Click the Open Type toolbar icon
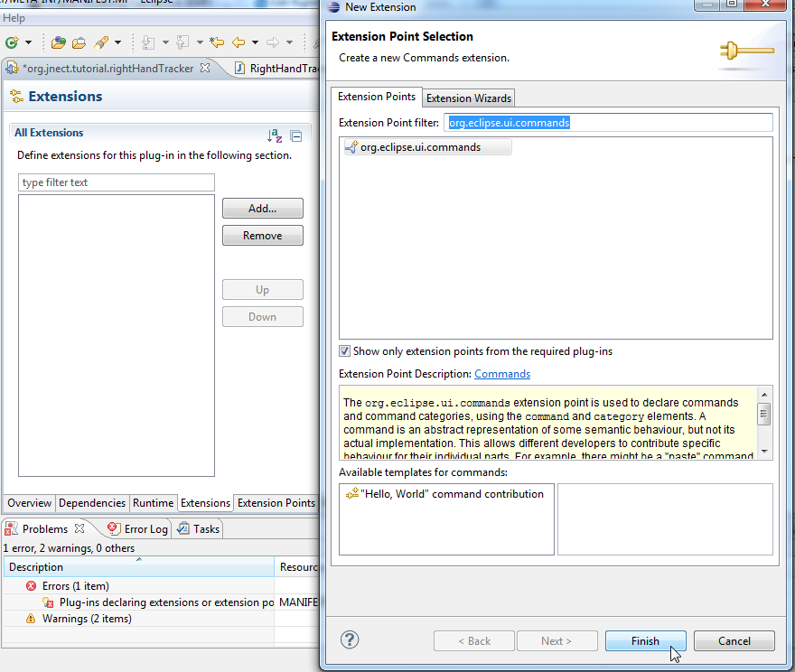This screenshot has height=672, width=795. point(59,42)
